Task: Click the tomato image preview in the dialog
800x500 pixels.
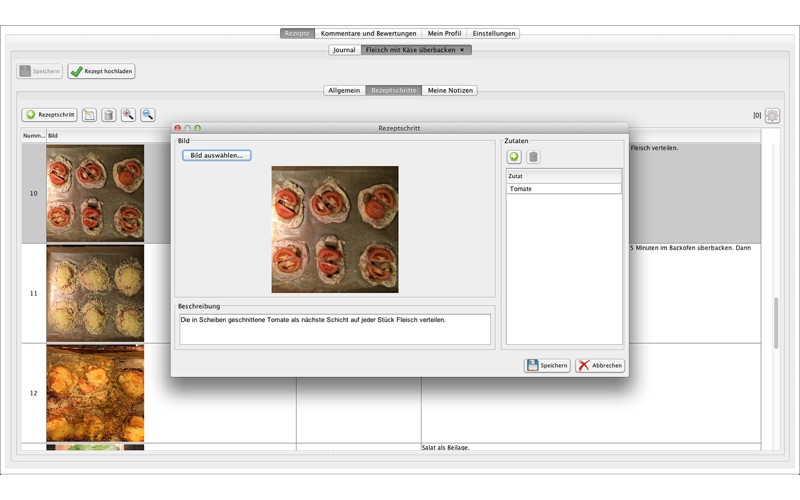Action: tap(335, 229)
